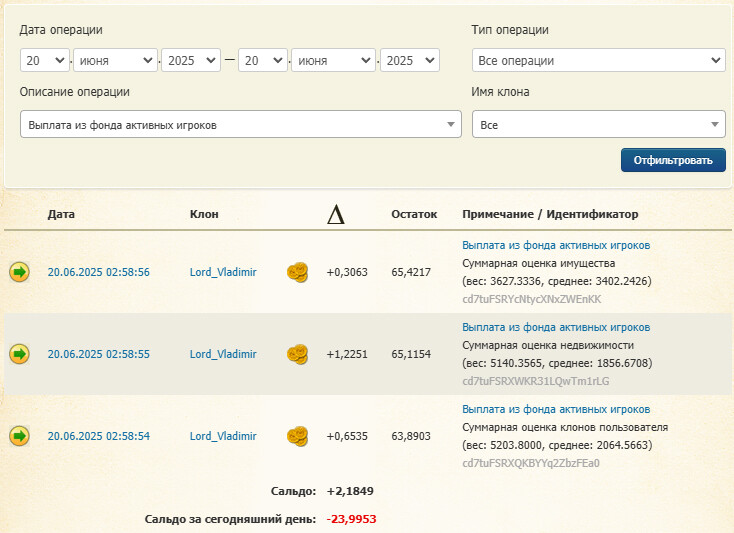Viewport: 734px width, 533px height.
Task: Click the green arrow icon in the 02:58:54 row
Action: [19, 436]
